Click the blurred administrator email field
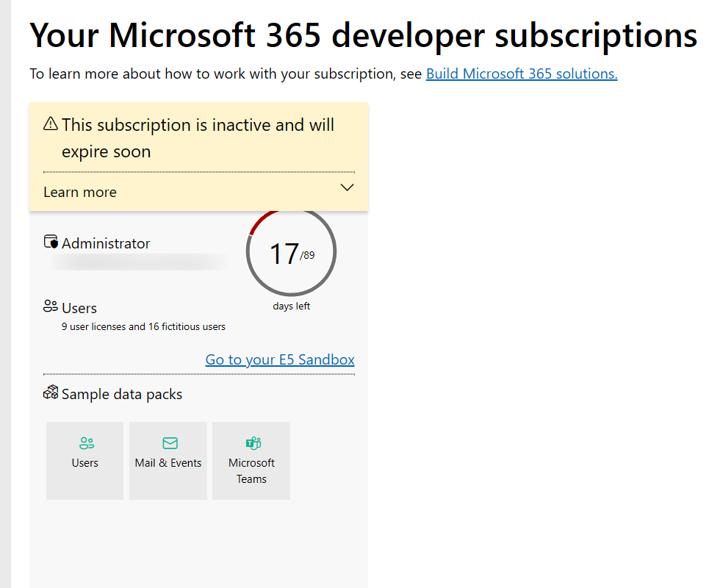Image resolution: width=720 pixels, height=588 pixels. (139, 262)
